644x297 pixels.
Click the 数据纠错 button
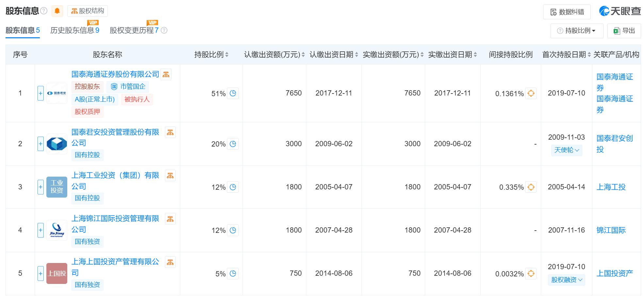(567, 12)
